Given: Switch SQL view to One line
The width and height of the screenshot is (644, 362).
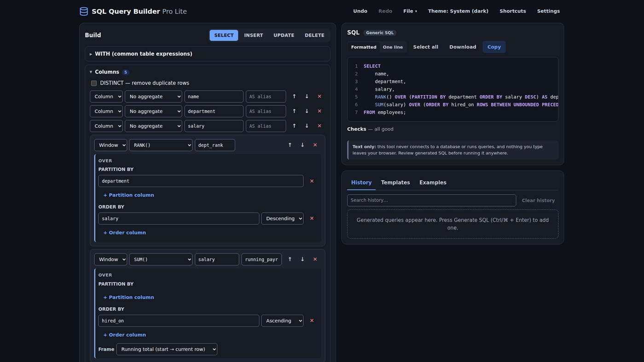Looking at the screenshot, I should (393, 47).
